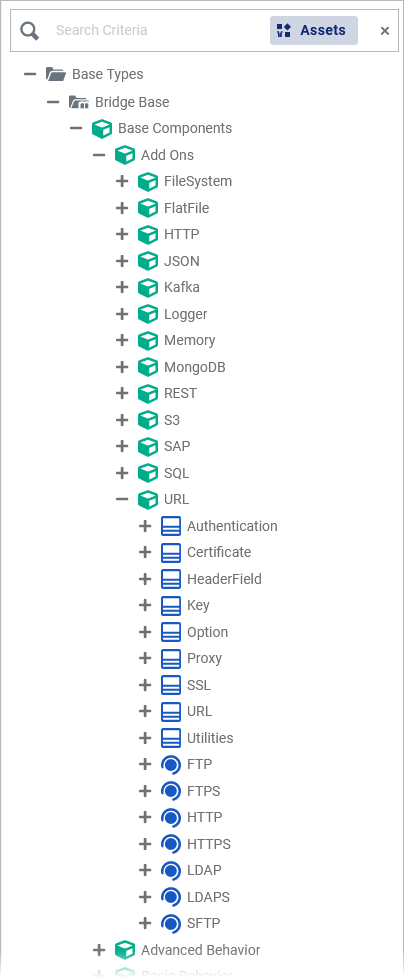The height and width of the screenshot is (978, 404).
Task: Select the Kafka add-on cube icon
Action: click(148, 288)
